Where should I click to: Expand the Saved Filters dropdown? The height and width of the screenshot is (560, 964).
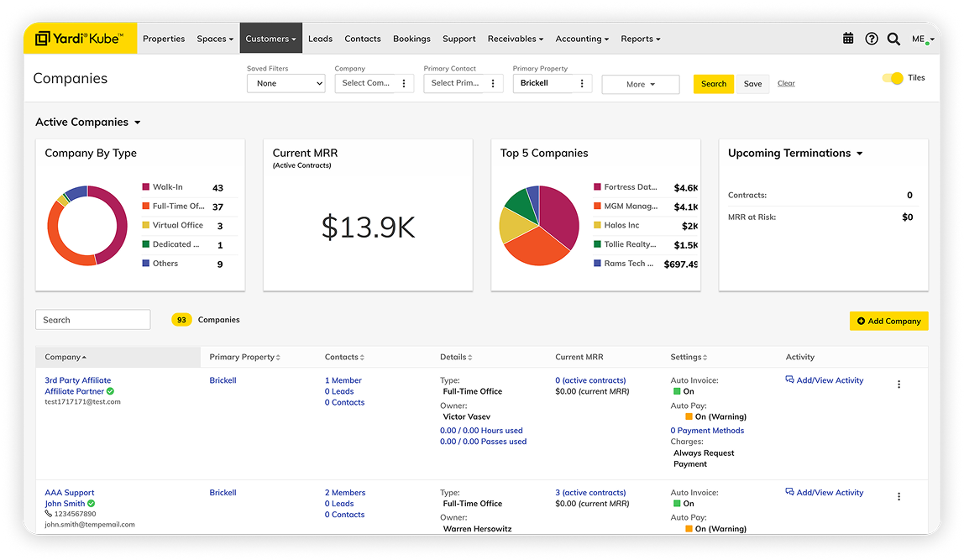(x=286, y=84)
